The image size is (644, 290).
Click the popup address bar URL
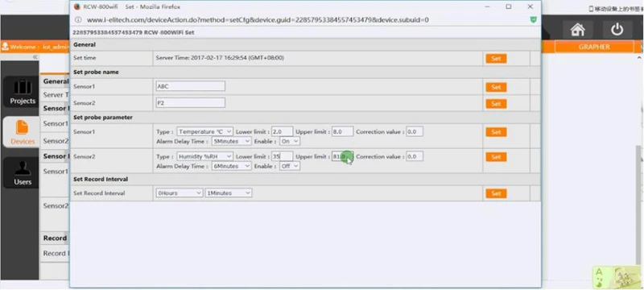(258, 19)
